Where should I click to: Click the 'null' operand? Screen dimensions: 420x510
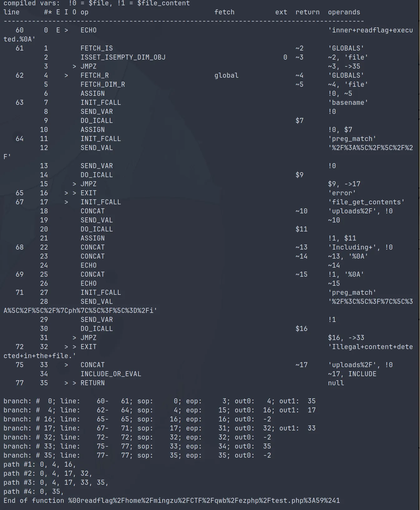336,383
